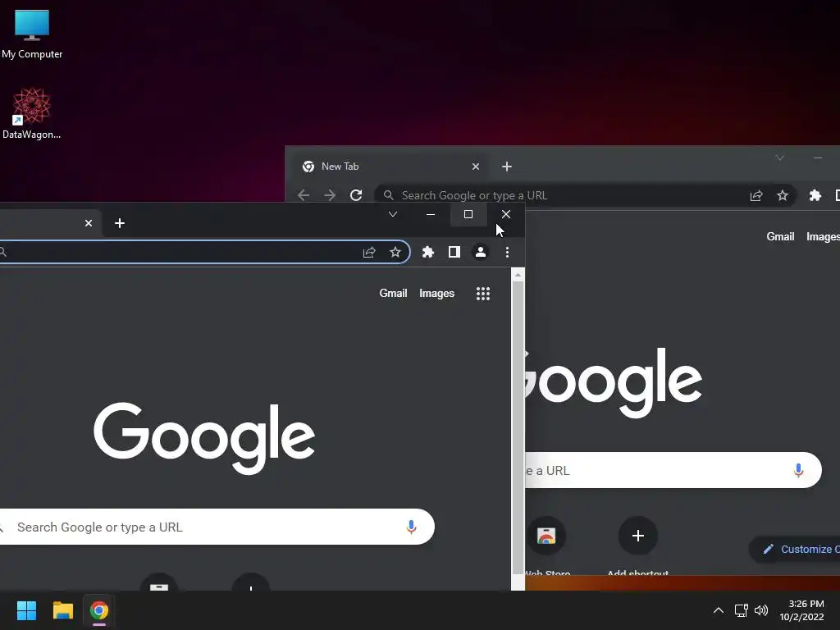Close the front Chrome window's tab

(89, 223)
